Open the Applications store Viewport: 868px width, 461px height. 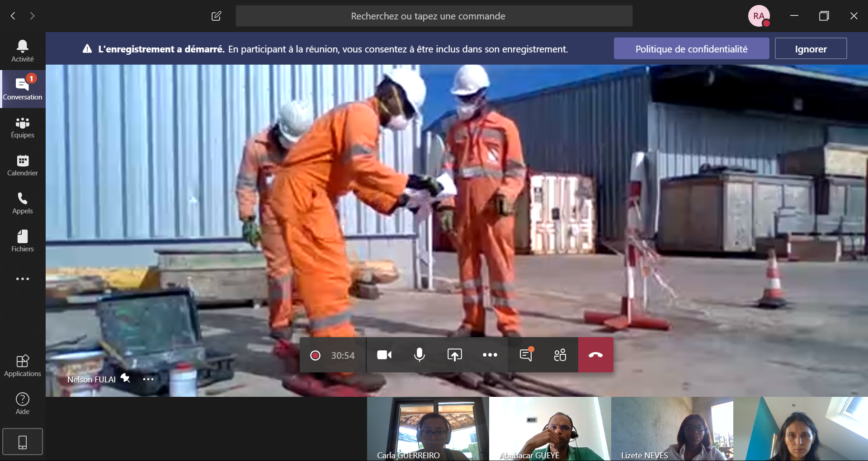23,366
